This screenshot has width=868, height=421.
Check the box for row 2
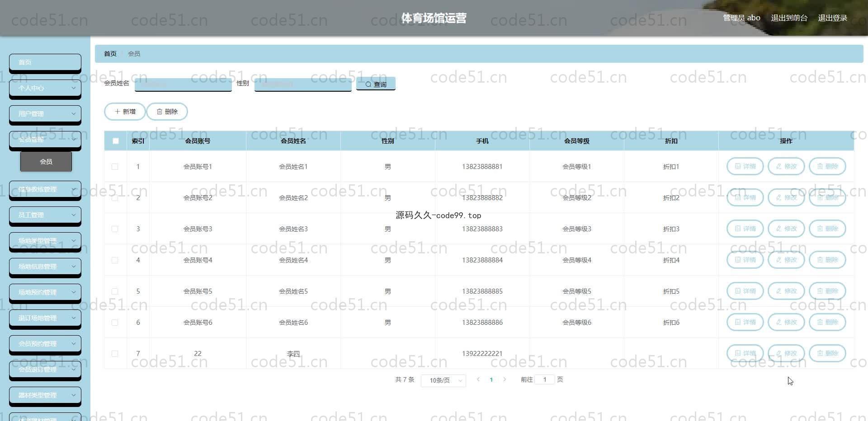pyautogui.click(x=115, y=198)
